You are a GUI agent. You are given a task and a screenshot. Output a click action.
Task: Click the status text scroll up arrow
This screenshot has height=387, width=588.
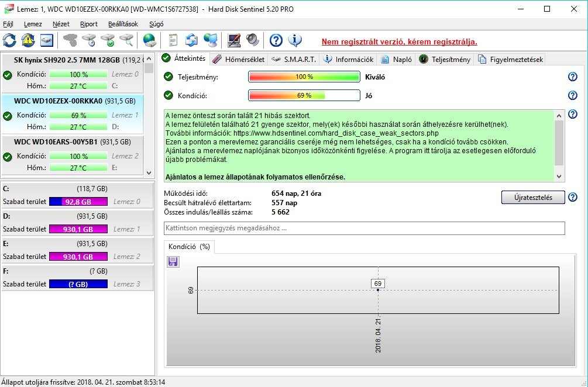point(559,115)
